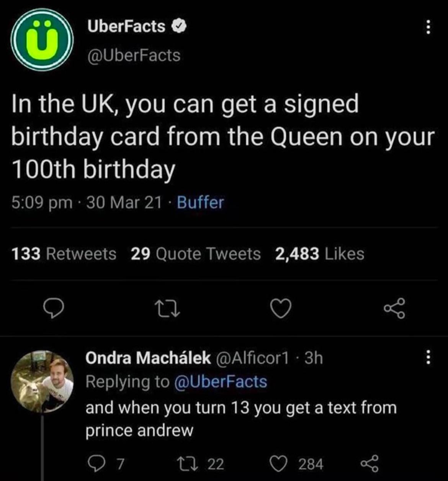This screenshot has height=481, width=448.
Task: View the 133 Retweets list
Action: pos(64,254)
